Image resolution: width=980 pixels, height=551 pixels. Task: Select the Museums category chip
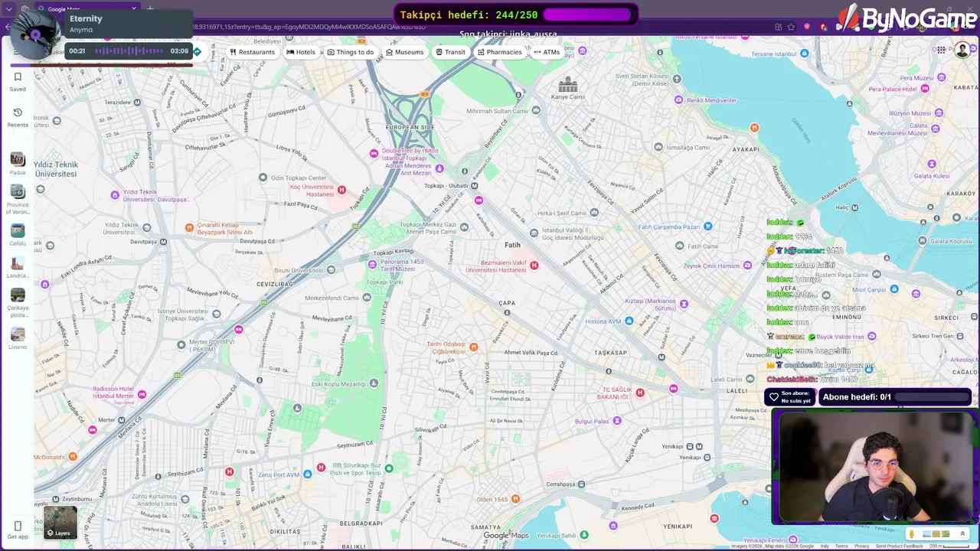pyautogui.click(x=404, y=52)
